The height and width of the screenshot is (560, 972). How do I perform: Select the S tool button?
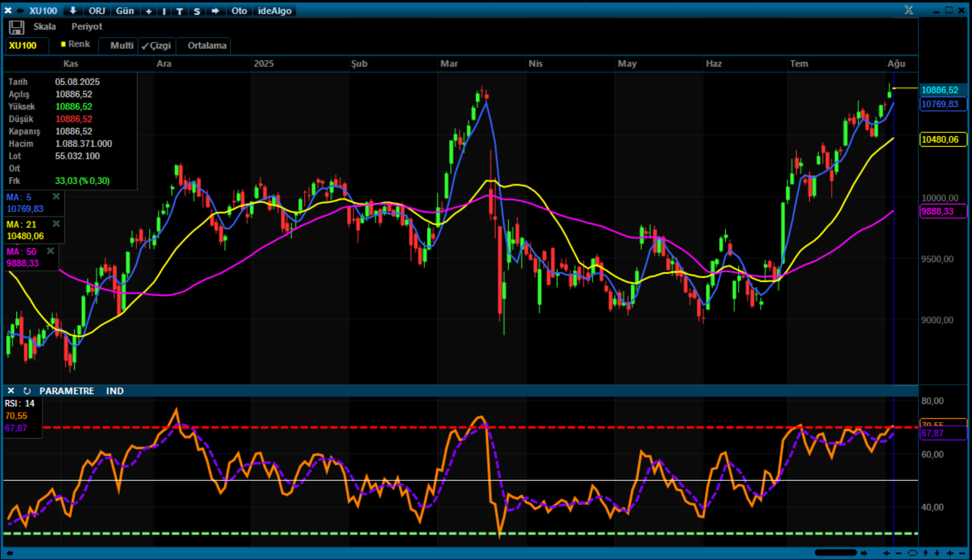coord(197,11)
